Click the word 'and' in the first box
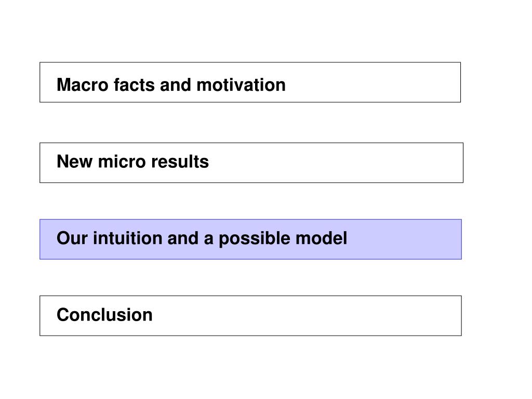532x399 pixels. tap(176, 85)
